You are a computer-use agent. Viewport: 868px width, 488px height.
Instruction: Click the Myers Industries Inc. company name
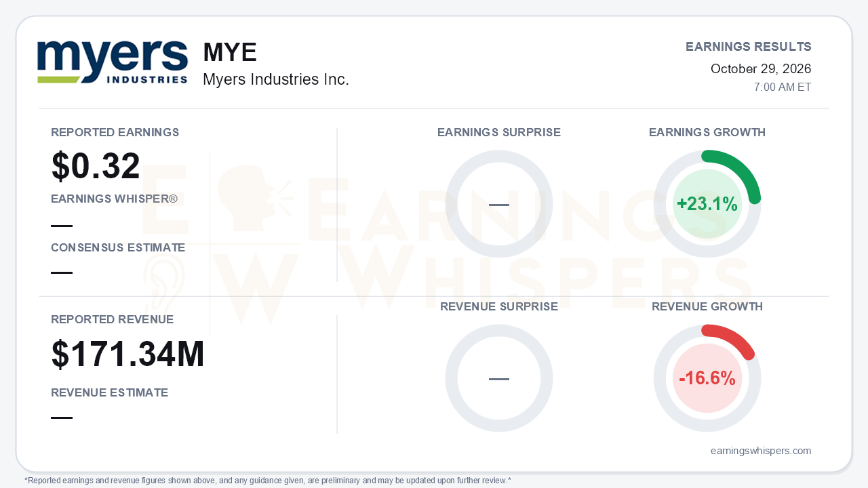coord(276,80)
